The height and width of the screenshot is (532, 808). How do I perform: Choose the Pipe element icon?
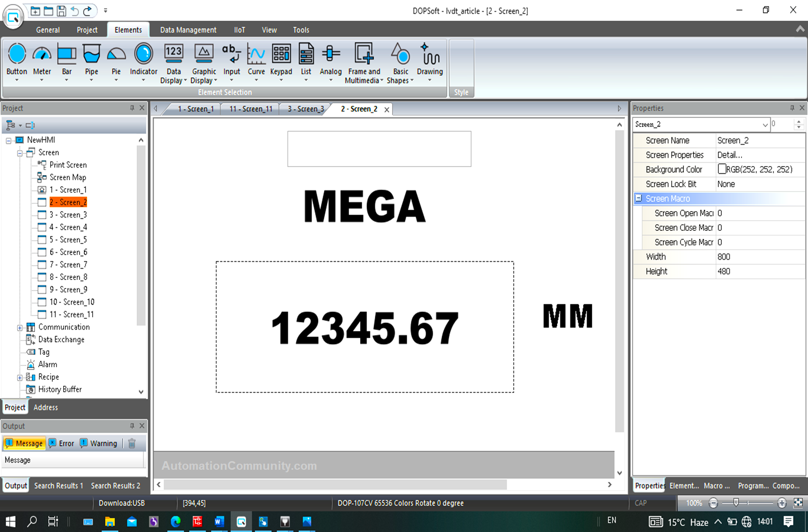point(91,56)
